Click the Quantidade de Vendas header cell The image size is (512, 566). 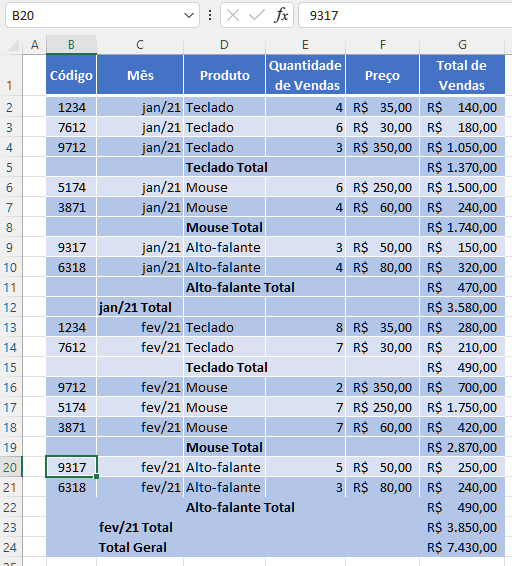click(x=305, y=75)
